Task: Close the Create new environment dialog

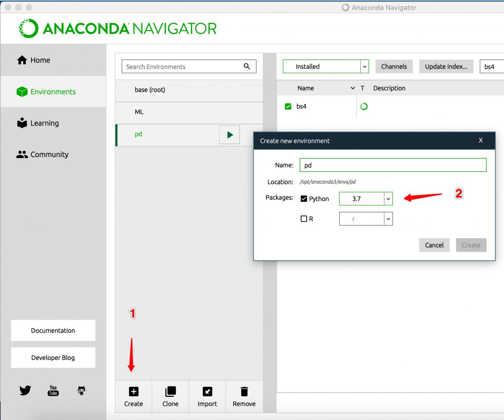Action: 480,140
